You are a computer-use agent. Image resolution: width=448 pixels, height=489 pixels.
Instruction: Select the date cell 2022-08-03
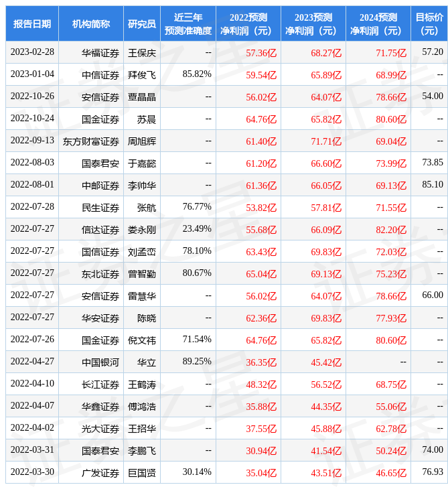coord(32,163)
